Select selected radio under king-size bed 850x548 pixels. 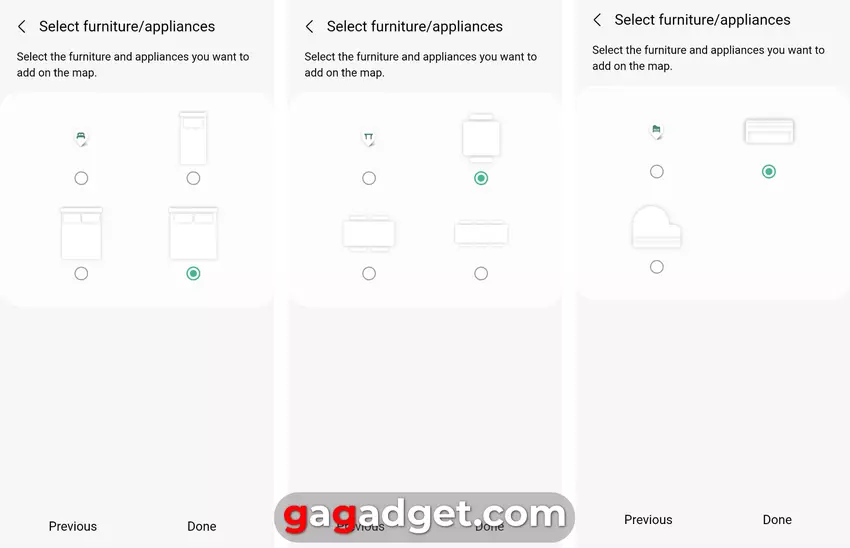(193, 274)
